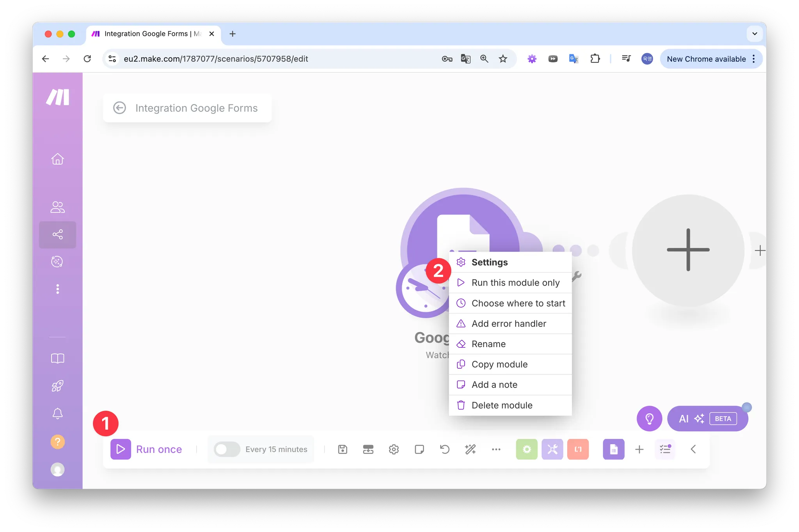This screenshot has width=799, height=532.
Task: Open the orange Help question mark
Action: point(57,442)
